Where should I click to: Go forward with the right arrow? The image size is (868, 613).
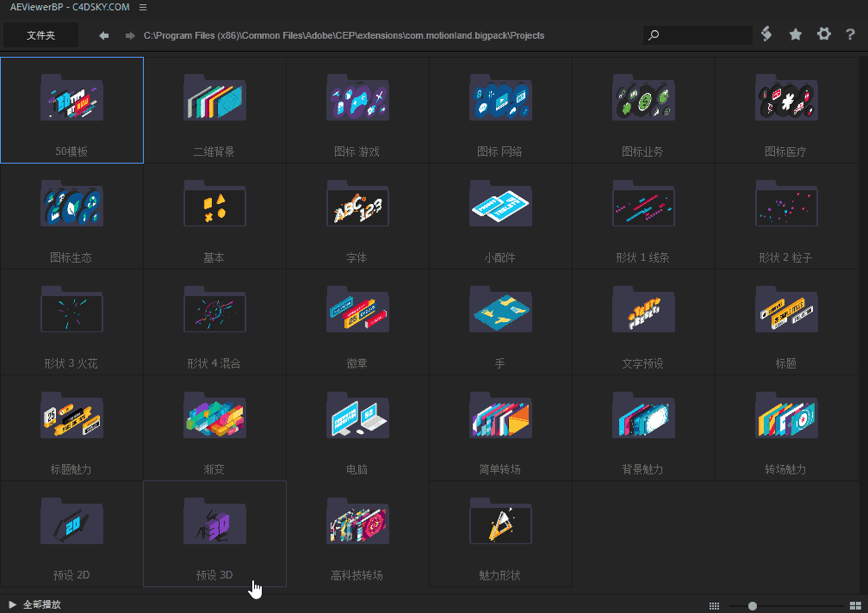[130, 35]
